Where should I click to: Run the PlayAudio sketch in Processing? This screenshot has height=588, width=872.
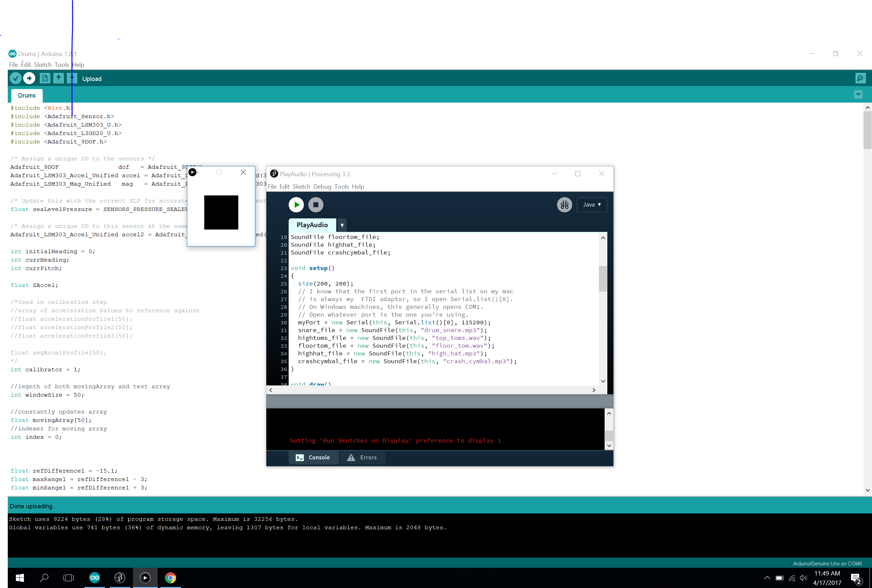296,205
